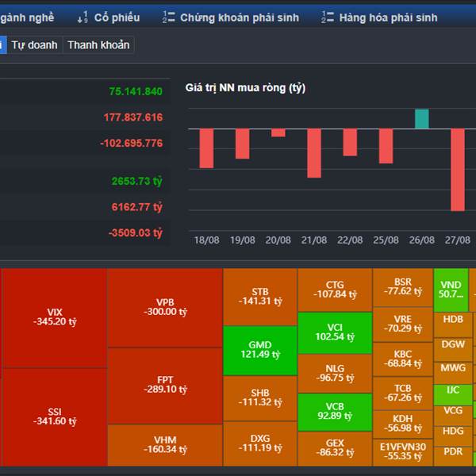The image size is (476, 476).
Task: Click the MWG tile
Action: coord(453,373)
